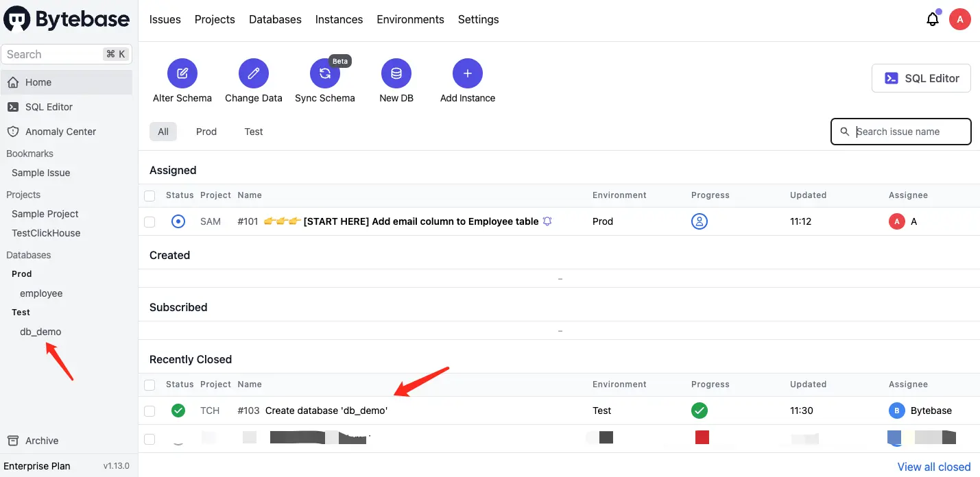The height and width of the screenshot is (477, 980).
Task: Click the open status icon of issue #101
Action: coord(178,221)
